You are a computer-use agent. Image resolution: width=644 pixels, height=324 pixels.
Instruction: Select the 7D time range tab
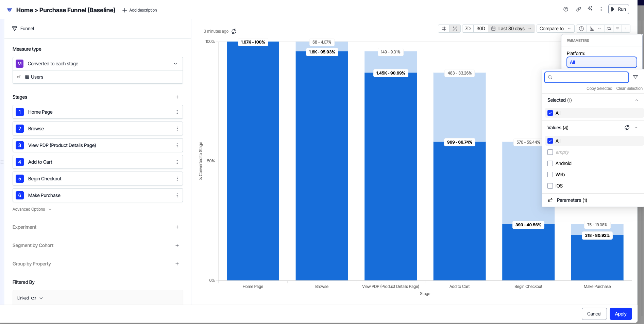468,29
